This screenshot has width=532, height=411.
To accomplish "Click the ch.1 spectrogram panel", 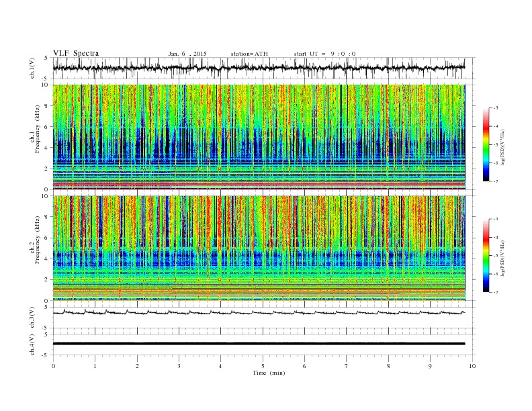I will pyautogui.click(x=259, y=137).
